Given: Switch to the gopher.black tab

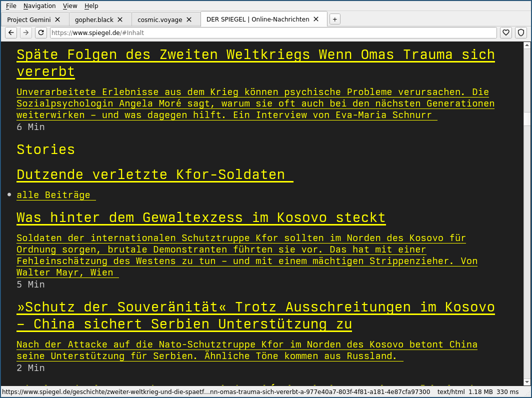Looking at the screenshot, I should (100, 19).
